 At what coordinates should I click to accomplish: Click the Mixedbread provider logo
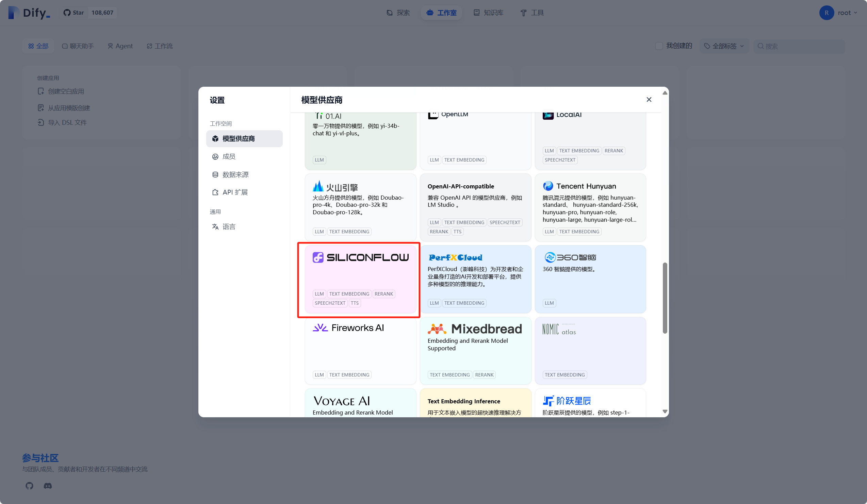(474, 329)
